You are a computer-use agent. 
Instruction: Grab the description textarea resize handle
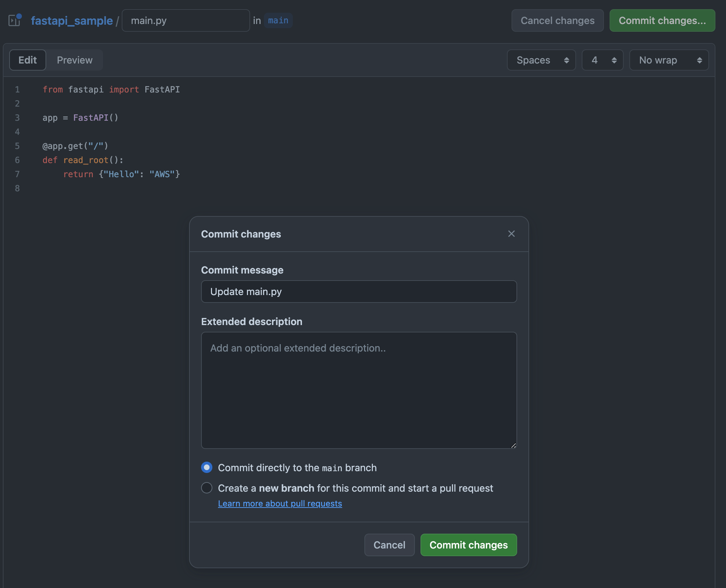[513, 445]
